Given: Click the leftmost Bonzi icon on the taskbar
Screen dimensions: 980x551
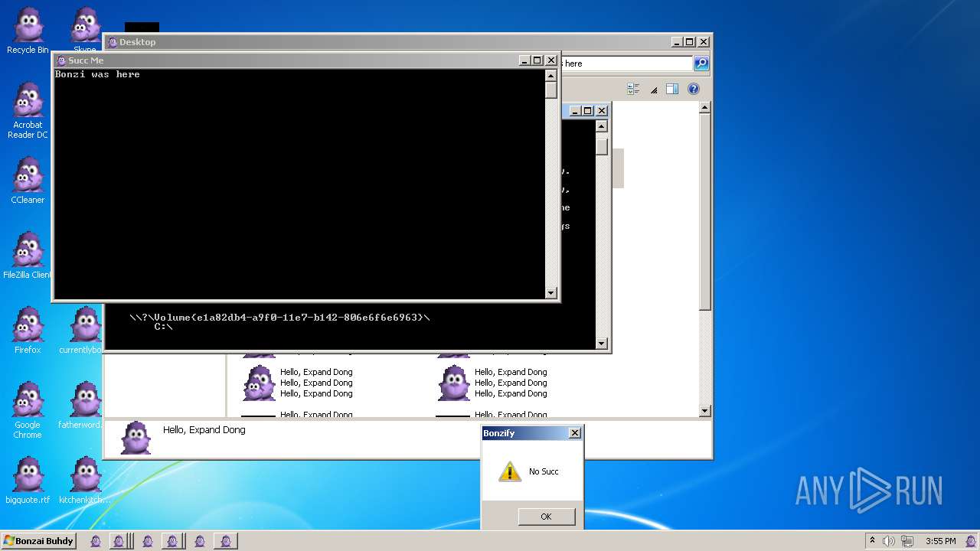Looking at the screenshot, I should tap(96, 541).
